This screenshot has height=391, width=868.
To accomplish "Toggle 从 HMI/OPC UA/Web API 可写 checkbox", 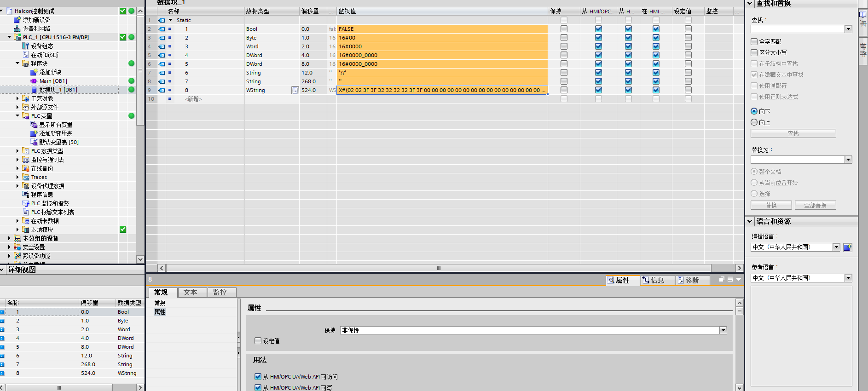I will 258,388.
